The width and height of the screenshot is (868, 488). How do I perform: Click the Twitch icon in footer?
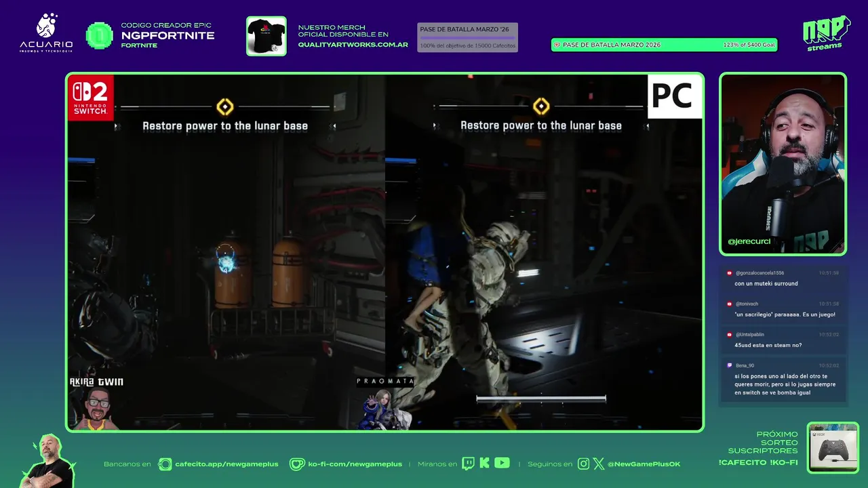click(x=468, y=464)
